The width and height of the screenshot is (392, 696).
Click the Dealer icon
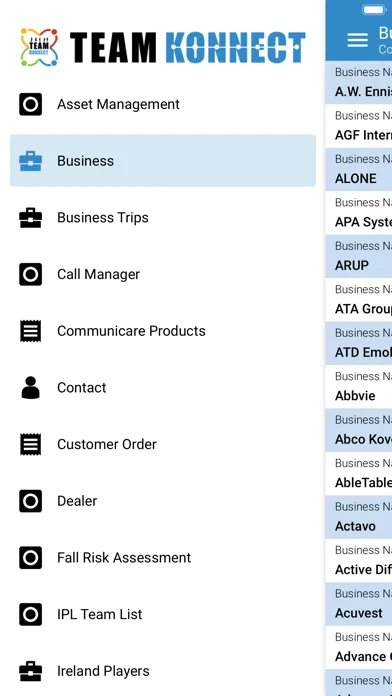[31, 501]
